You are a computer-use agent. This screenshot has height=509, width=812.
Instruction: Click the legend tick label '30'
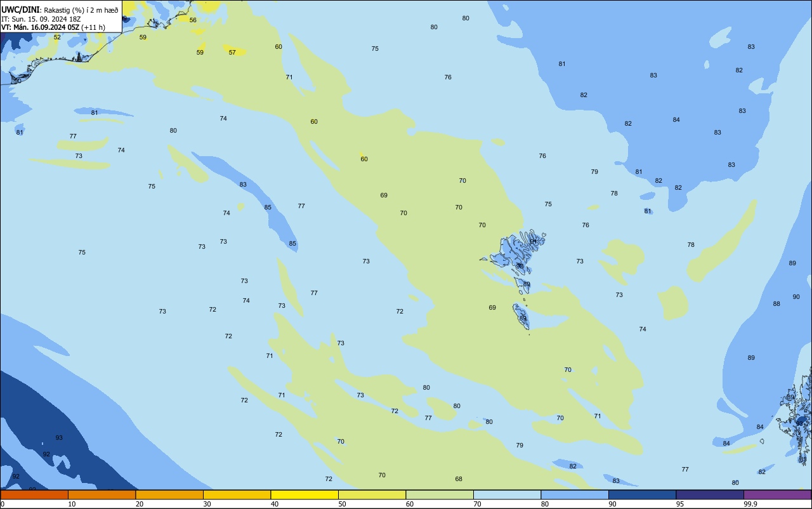[x=207, y=504]
